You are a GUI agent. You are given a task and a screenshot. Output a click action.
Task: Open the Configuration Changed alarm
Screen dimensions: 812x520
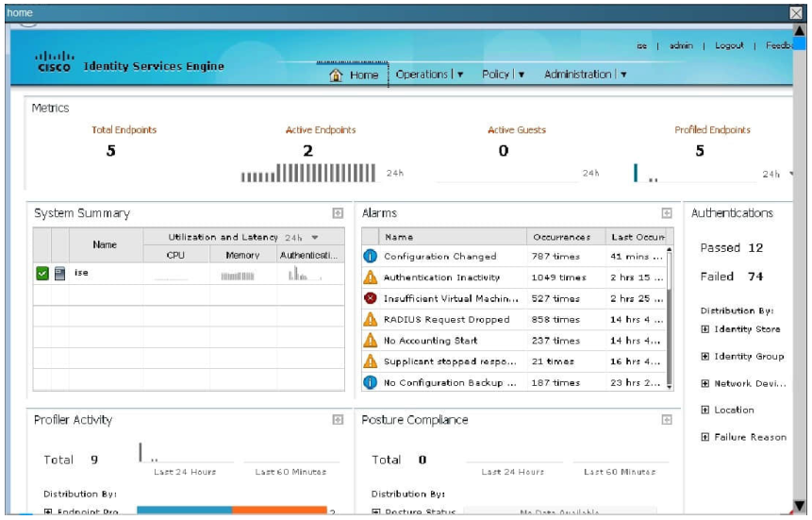tap(440, 256)
